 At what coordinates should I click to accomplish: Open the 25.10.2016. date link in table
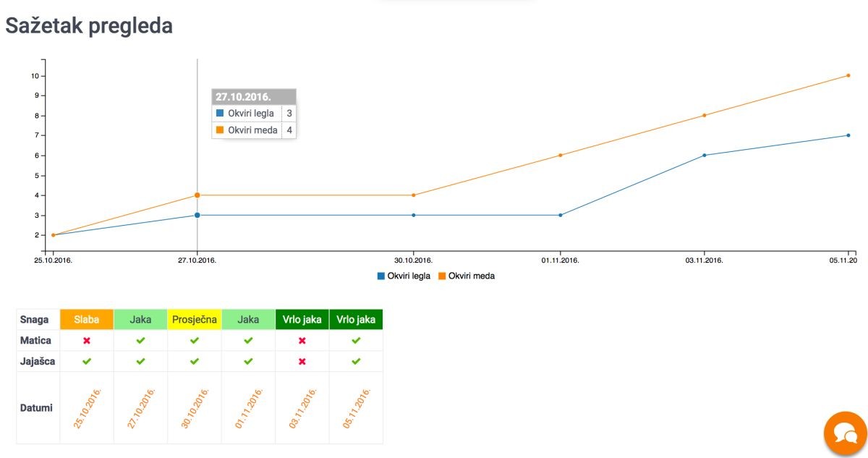88,407
